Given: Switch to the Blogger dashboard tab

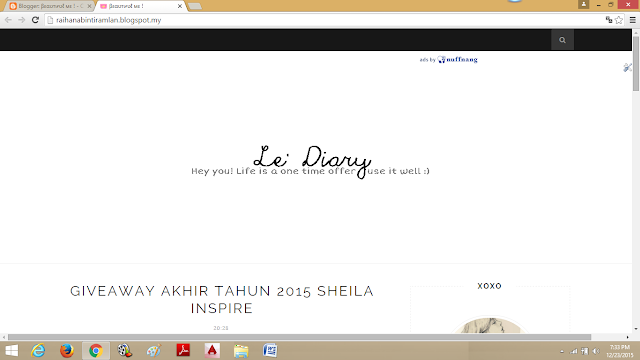Looking at the screenshot, I should (50, 6).
